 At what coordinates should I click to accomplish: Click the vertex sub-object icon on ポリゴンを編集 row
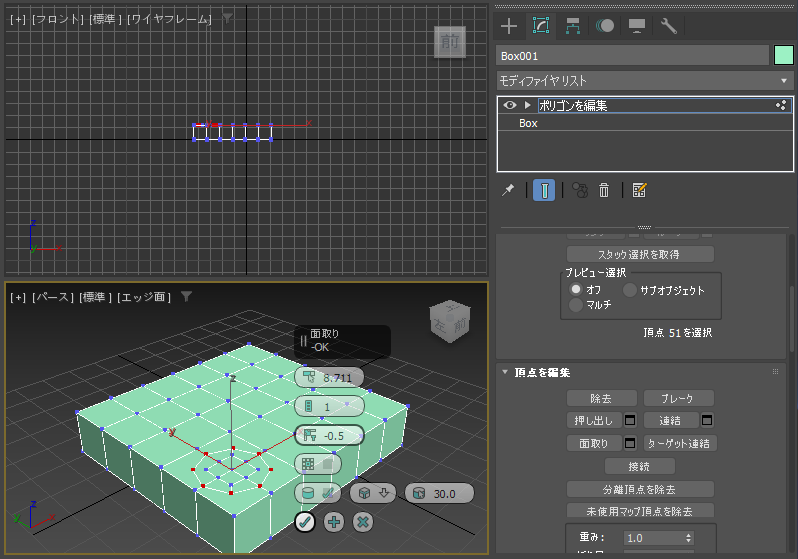(781, 105)
